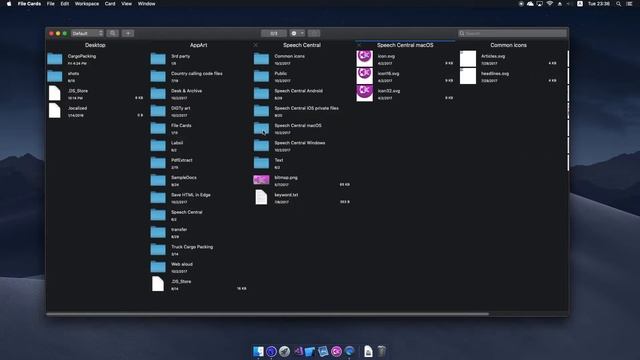The image size is (640, 360).
Task: Open Finder from the Dock
Action: pos(258,351)
